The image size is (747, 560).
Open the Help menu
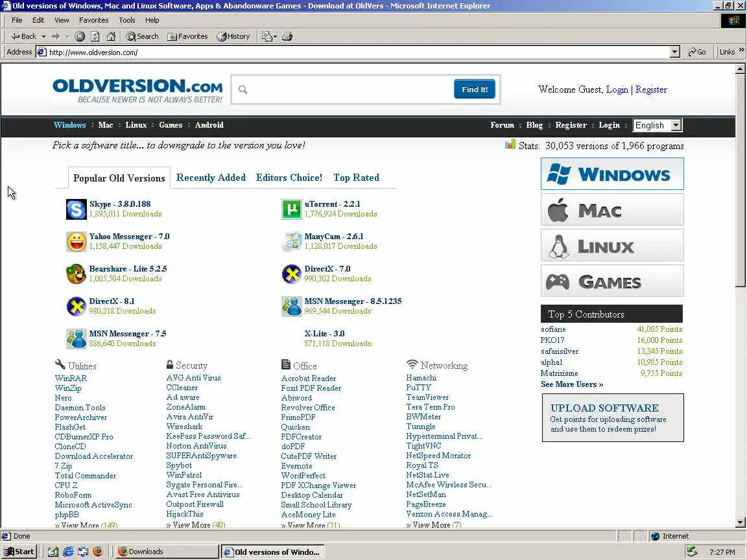coord(152,20)
